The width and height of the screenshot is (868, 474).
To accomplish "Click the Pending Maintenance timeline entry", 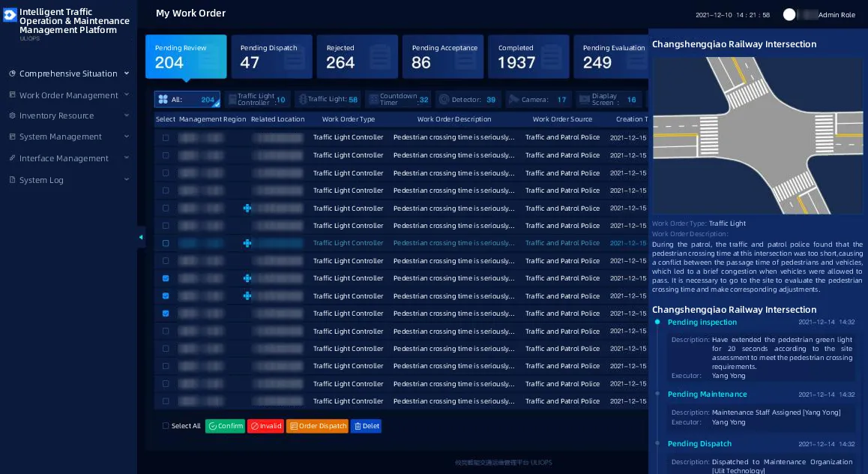I will [707, 394].
